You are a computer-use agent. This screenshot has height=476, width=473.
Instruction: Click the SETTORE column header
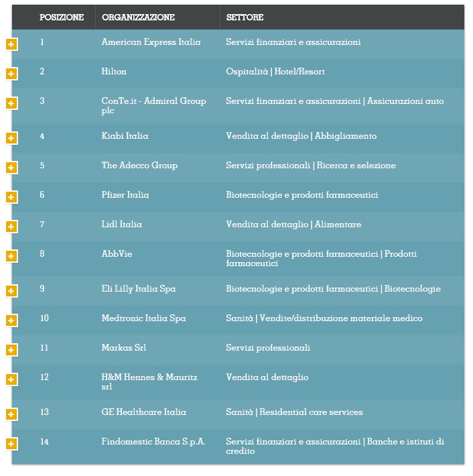(x=245, y=17)
